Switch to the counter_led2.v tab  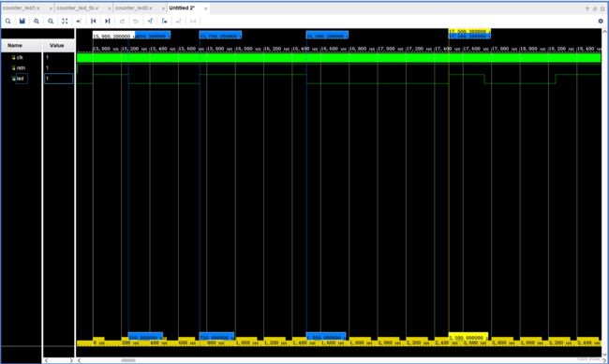point(134,7)
